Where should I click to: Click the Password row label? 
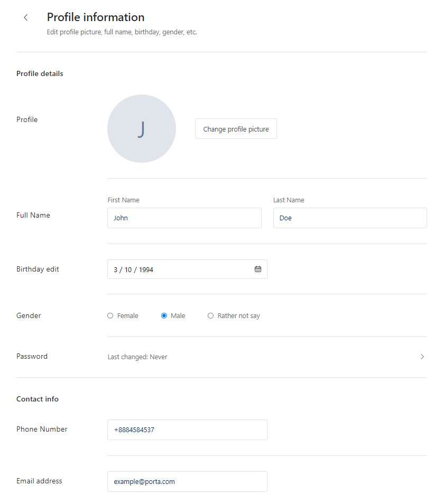pyautogui.click(x=32, y=356)
